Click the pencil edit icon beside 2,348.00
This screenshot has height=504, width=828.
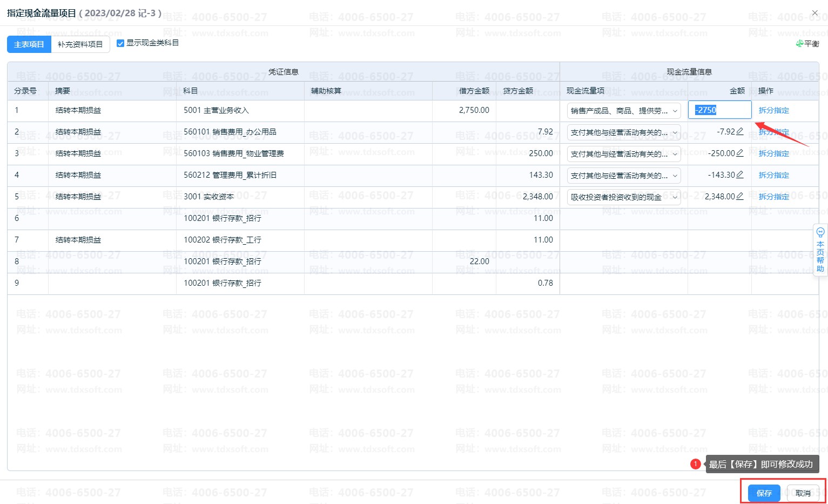click(740, 196)
